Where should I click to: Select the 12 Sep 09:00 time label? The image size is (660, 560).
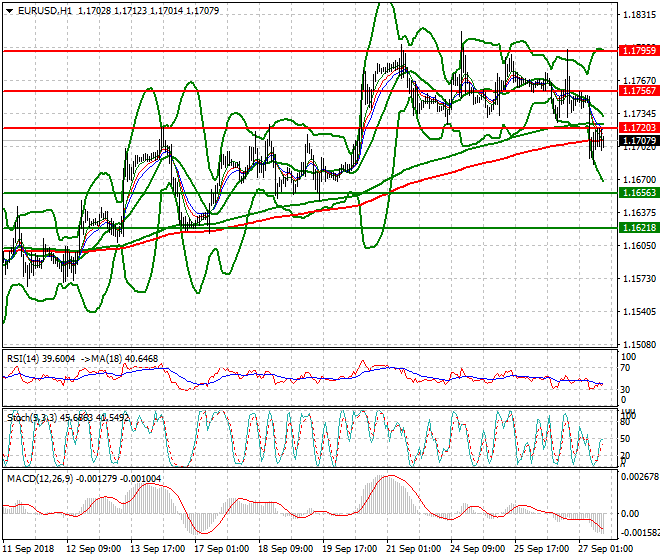(x=93, y=549)
